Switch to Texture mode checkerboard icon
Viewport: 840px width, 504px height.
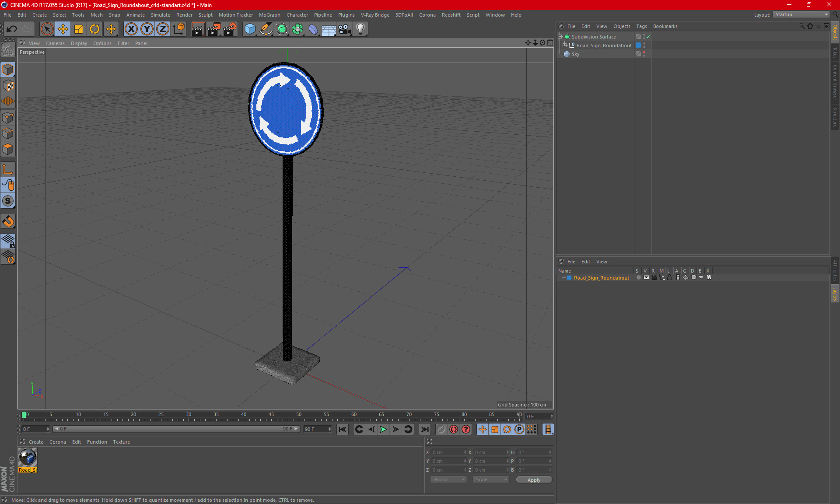click(8, 86)
